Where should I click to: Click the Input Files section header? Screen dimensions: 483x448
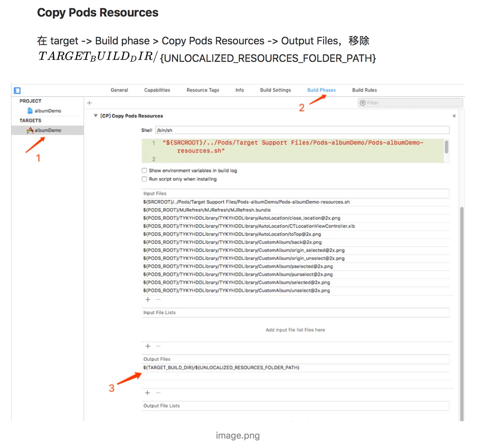coord(296,194)
